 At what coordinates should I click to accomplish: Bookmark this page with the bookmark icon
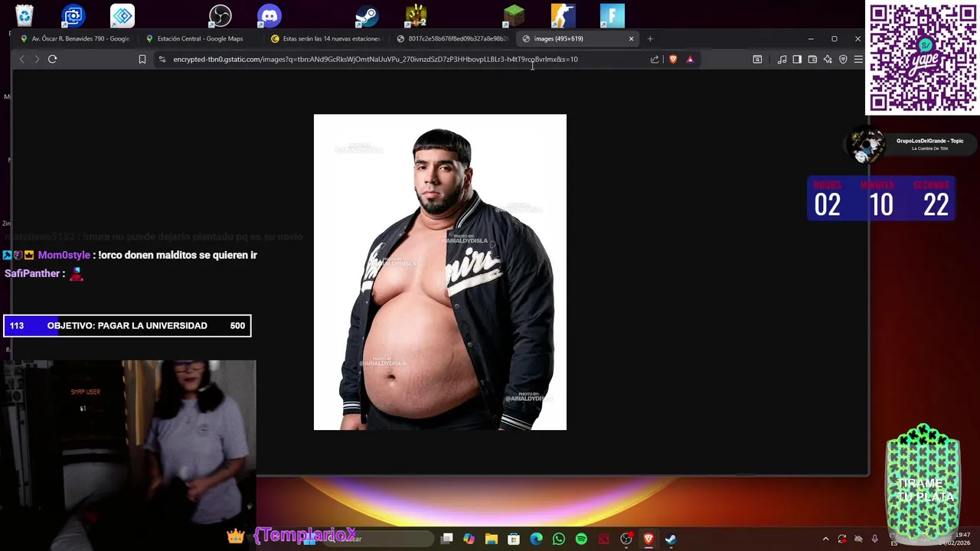[142, 59]
